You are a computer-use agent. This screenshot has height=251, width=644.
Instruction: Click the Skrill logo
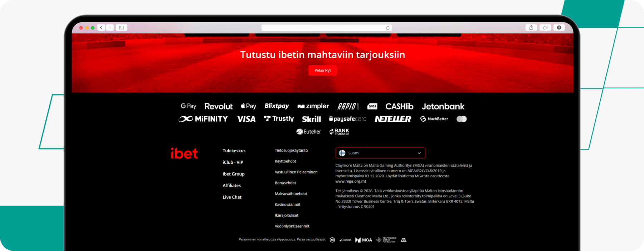311,119
